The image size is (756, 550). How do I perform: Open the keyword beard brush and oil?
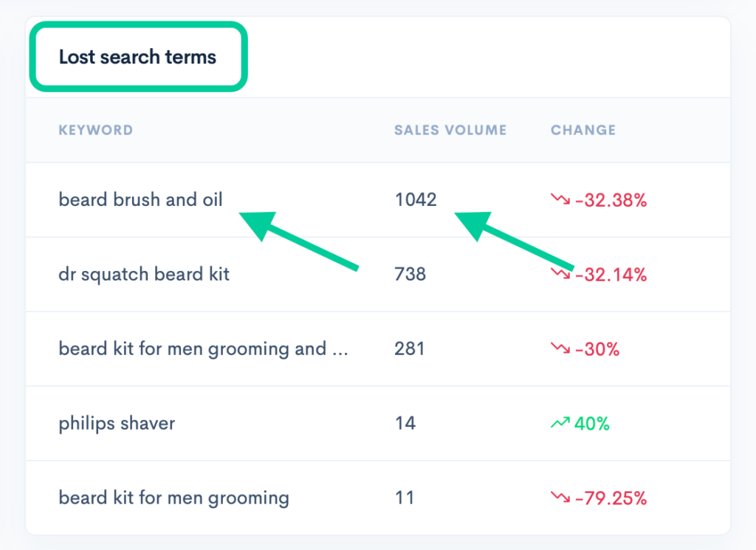(140, 199)
